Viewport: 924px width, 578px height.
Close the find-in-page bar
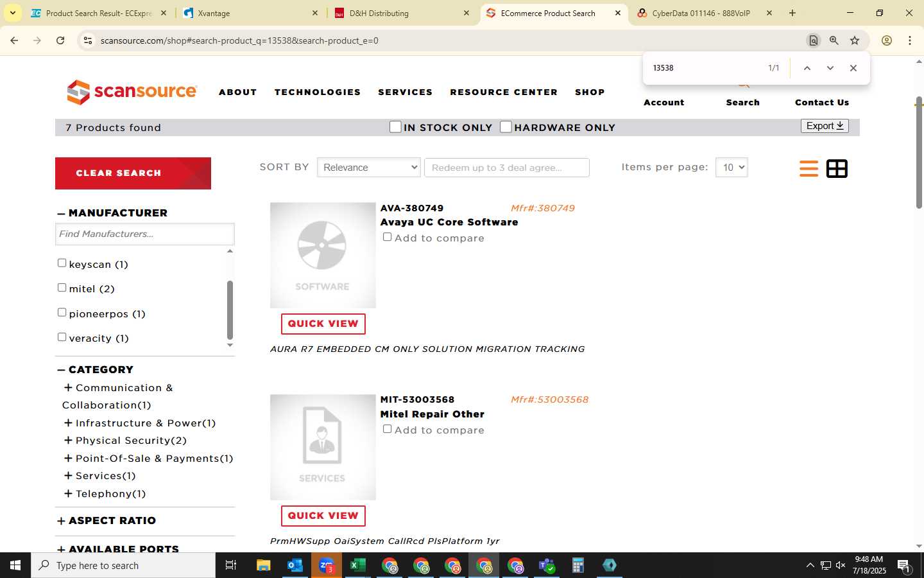[853, 68]
